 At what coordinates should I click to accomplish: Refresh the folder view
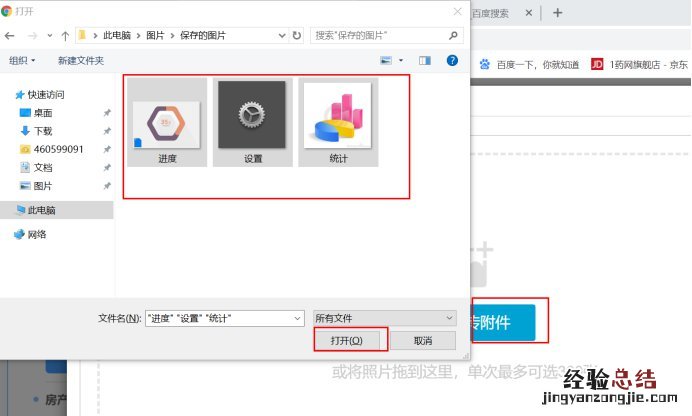[x=297, y=35]
